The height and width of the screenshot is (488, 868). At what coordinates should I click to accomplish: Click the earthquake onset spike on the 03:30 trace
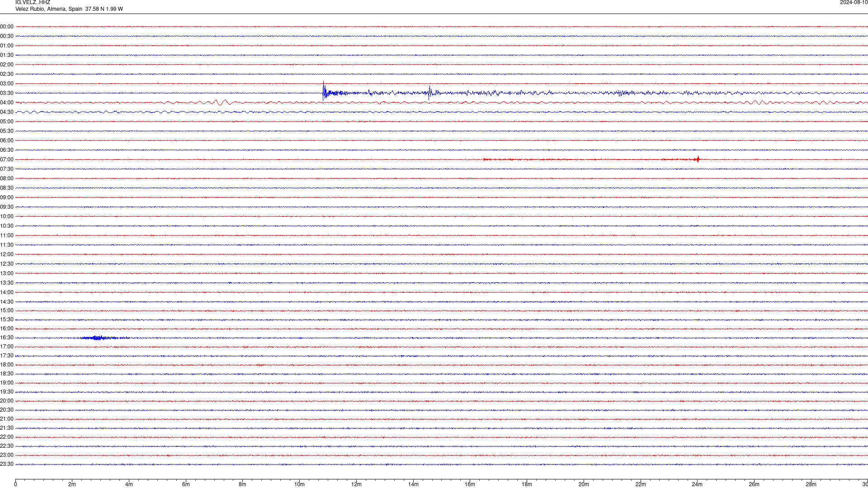[324, 92]
